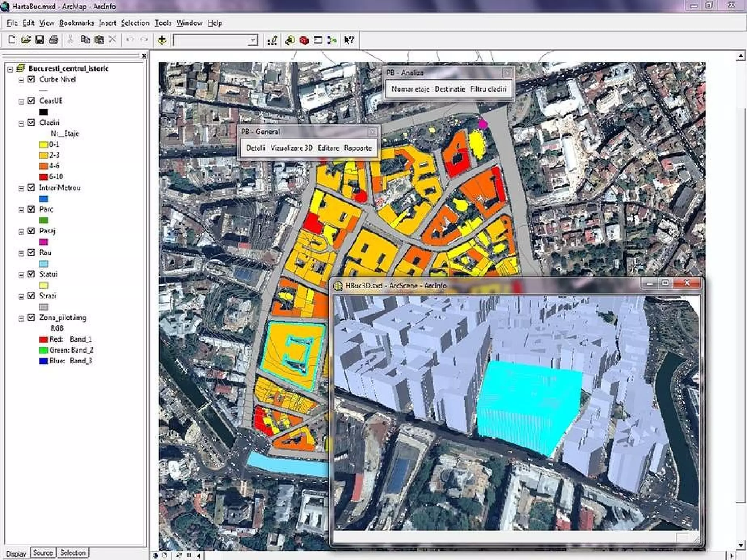Image resolution: width=747 pixels, height=560 pixels.
Task: Collapse the Bucuresti_centrul_istoric data frame
Action: (10, 69)
